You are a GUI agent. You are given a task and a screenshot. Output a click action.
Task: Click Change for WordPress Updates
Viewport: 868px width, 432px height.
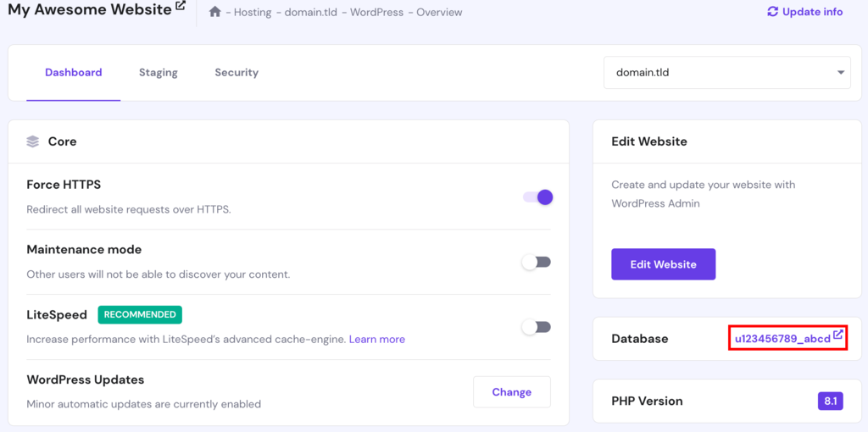pyautogui.click(x=512, y=392)
